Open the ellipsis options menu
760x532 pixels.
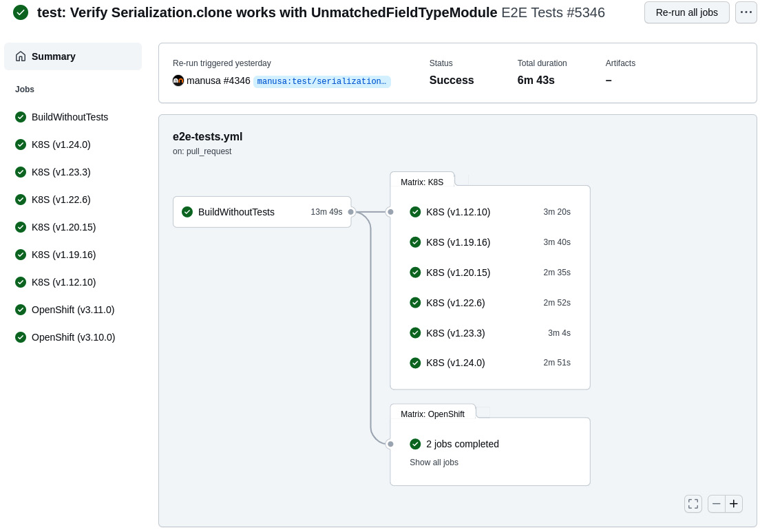tap(746, 12)
